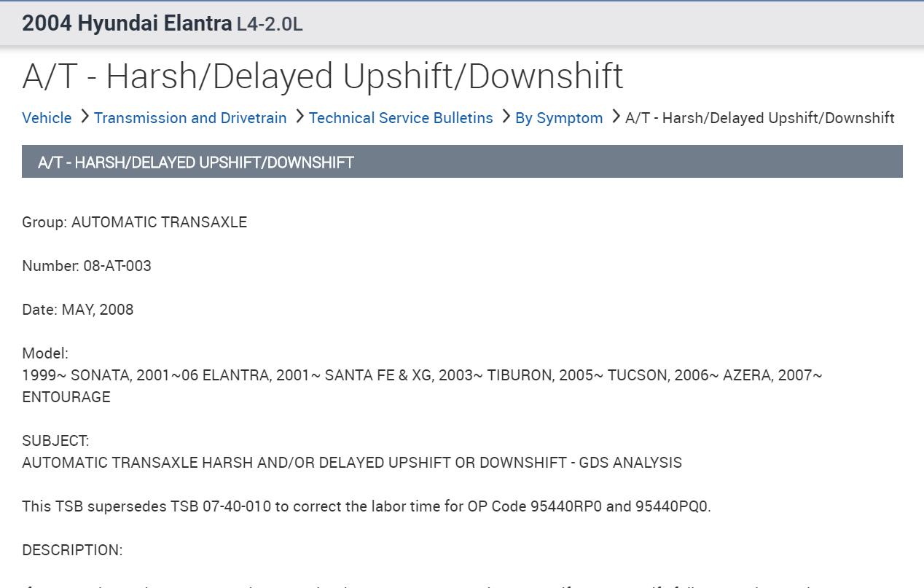Viewport: 924px width, 588px height.
Task: Click the 2004 Hyundai Elantra header title
Action: pyautogui.click(x=127, y=23)
